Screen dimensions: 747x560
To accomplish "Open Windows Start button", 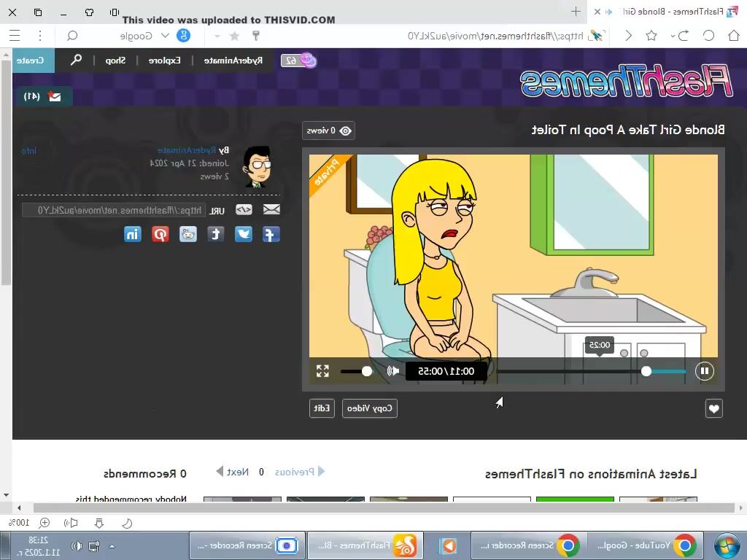I will coord(728,545).
